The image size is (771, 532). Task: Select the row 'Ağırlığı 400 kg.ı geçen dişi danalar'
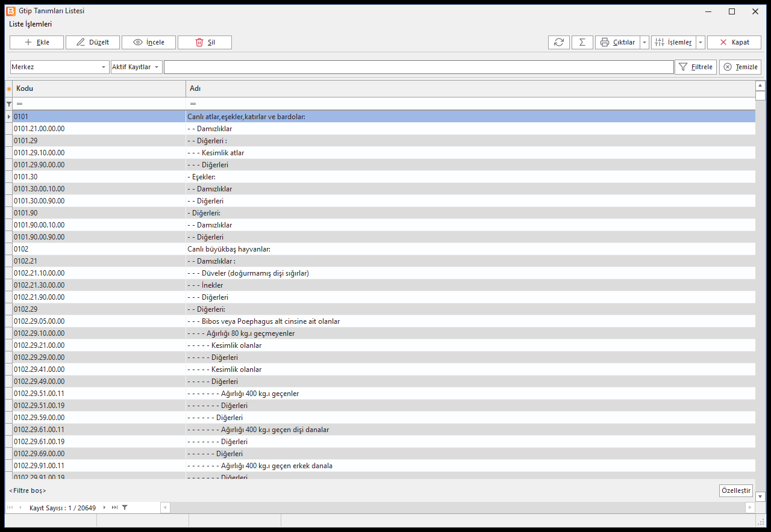[384, 429]
